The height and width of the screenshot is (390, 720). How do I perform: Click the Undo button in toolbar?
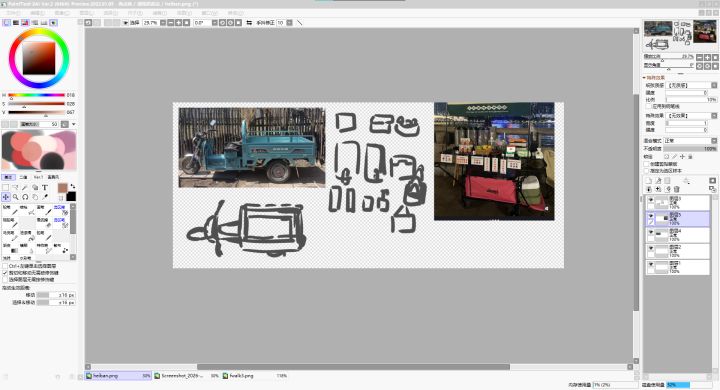89,23
